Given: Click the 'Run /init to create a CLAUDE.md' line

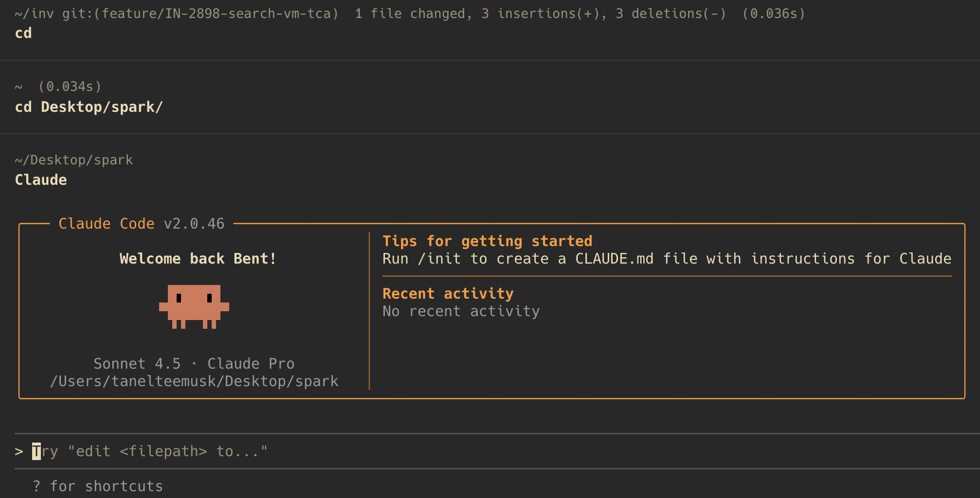Looking at the screenshot, I should (667, 259).
